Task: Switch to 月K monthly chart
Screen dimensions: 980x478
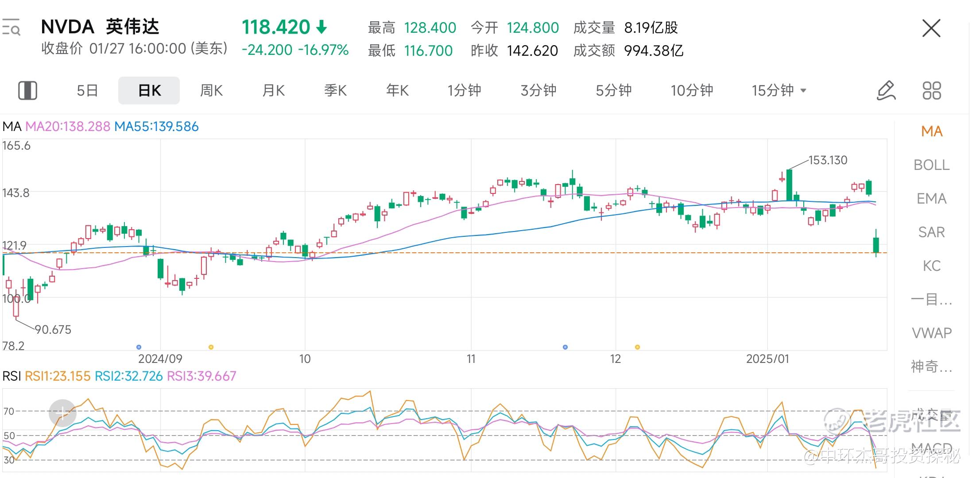Action: click(273, 90)
